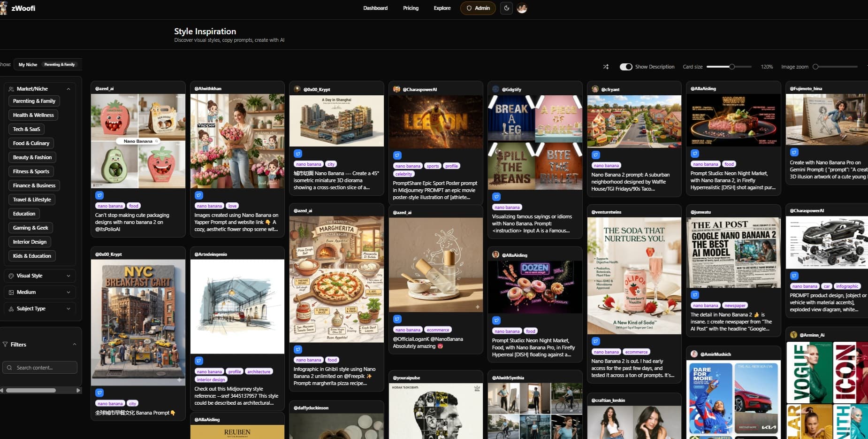868x439 pixels.
Task: Click the Twitter icon under A Day in Shanghai
Action: [298, 154]
